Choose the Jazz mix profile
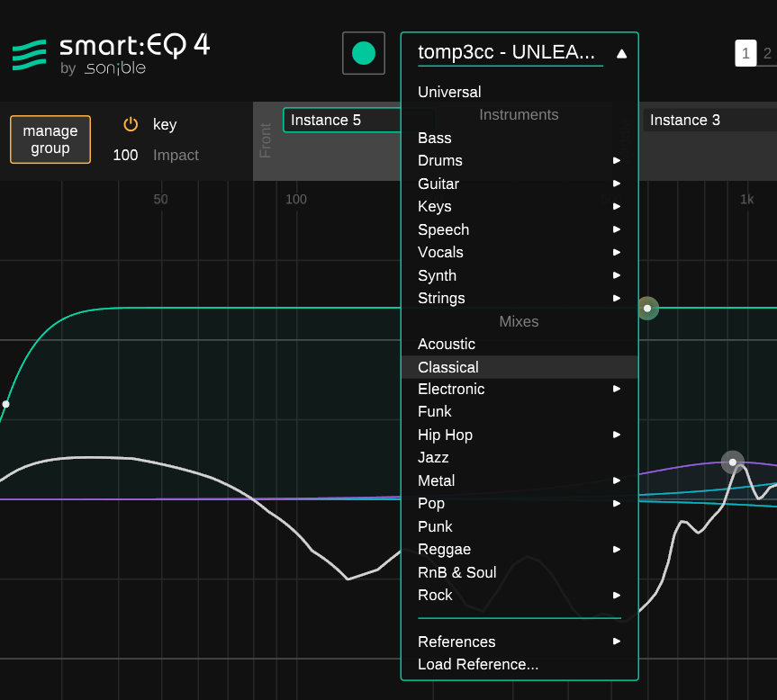 433,457
